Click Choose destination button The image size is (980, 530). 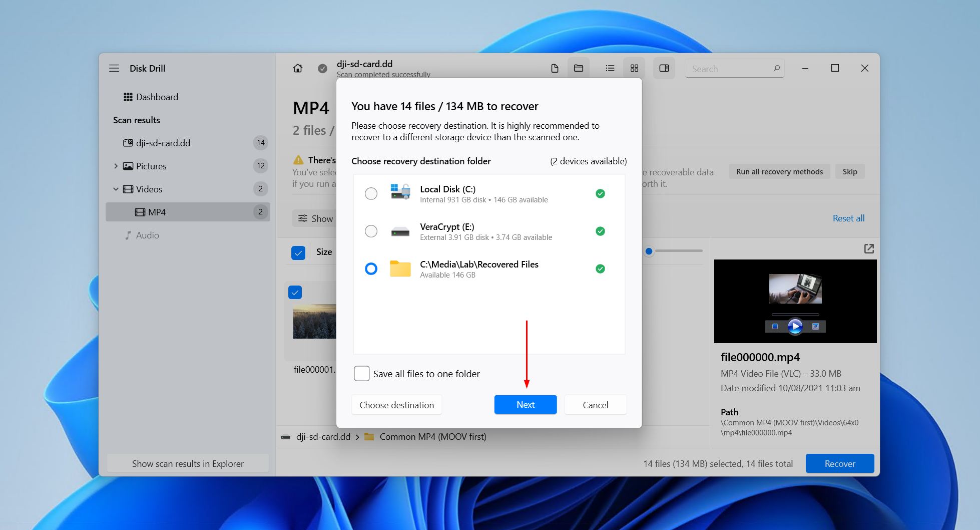pyautogui.click(x=396, y=405)
